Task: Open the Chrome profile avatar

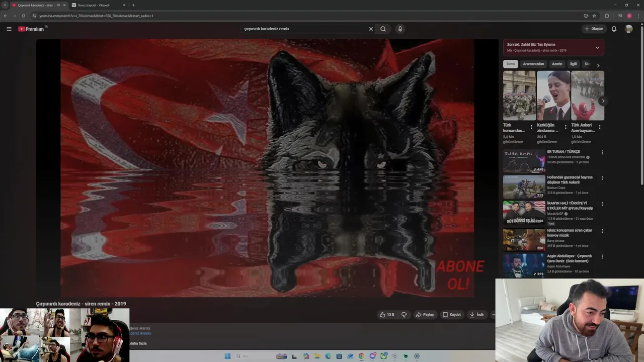Action: (x=629, y=16)
